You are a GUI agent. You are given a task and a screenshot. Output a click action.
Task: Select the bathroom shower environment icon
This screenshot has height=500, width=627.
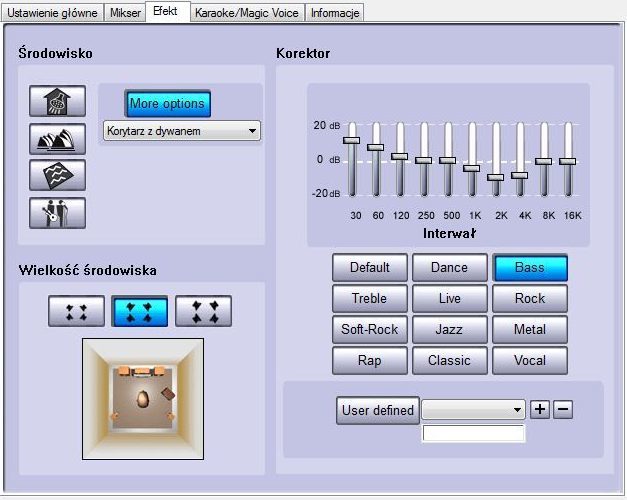click(57, 101)
